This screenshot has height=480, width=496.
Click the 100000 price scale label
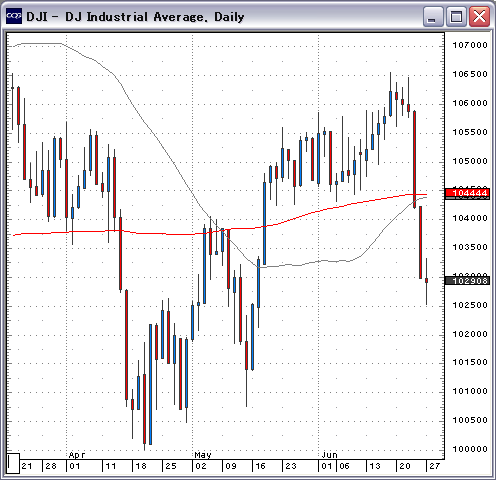coord(470,449)
